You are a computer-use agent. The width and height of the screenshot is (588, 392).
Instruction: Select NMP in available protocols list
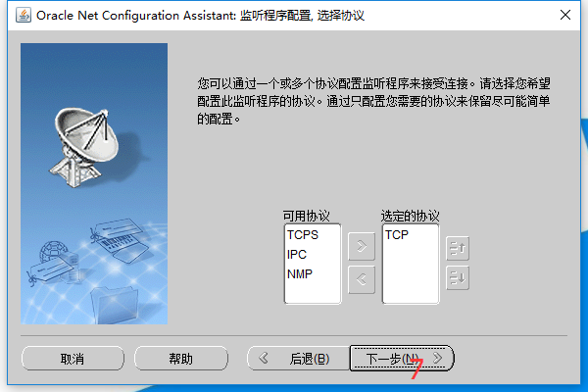(x=300, y=273)
